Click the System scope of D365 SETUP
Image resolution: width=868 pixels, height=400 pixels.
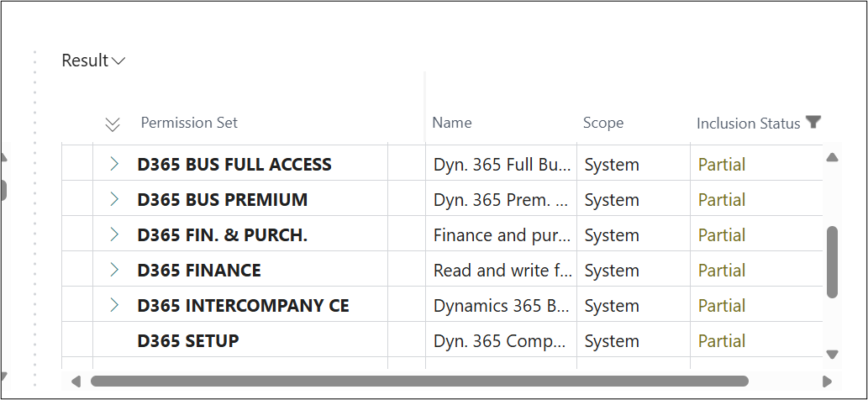click(x=612, y=341)
